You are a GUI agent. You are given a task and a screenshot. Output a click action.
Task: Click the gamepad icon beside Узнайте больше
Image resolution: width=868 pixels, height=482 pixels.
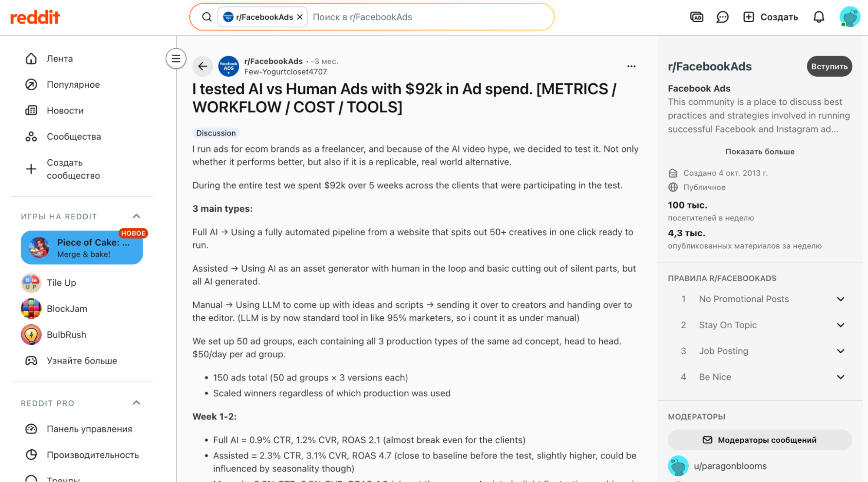(x=31, y=361)
